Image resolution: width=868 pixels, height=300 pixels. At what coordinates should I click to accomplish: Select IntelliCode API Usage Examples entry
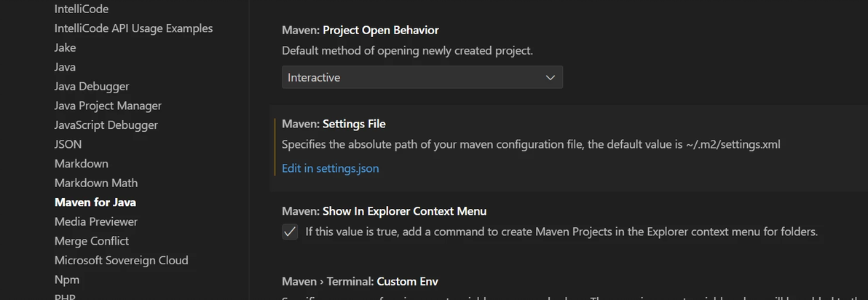pos(133,28)
